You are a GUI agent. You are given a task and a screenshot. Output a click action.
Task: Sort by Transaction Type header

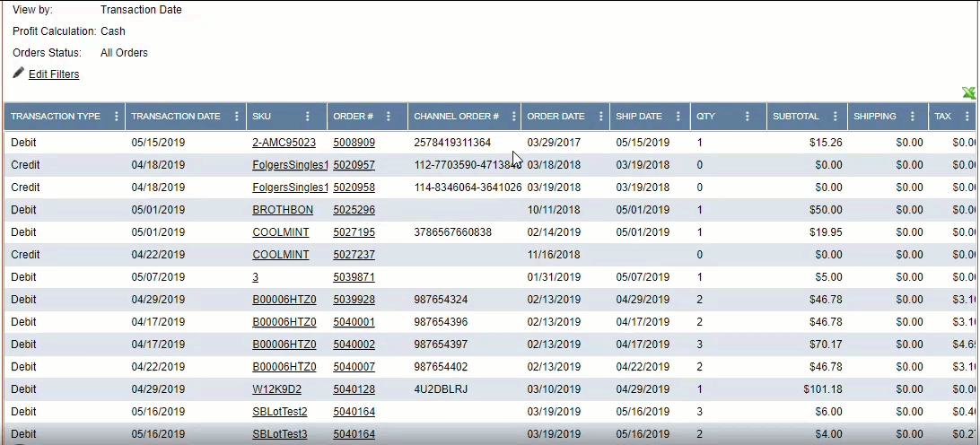[56, 117]
